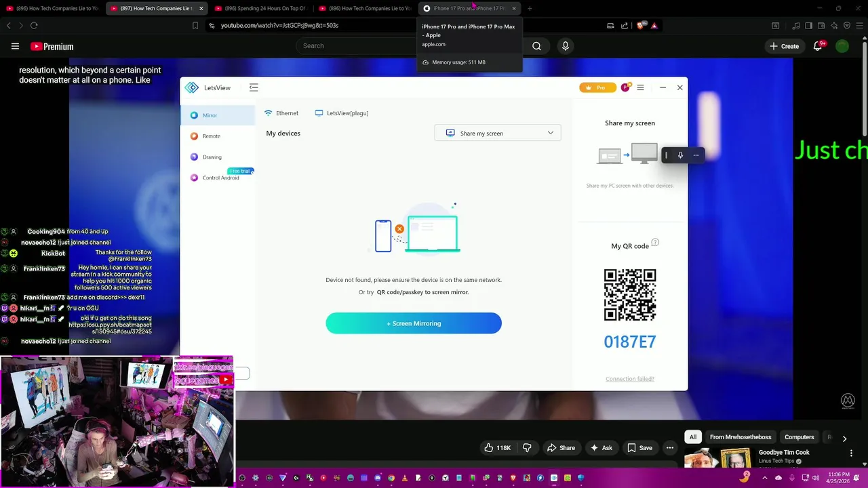Collapse the LetsView sidebar with the menu icon
Viewport: 868px width, 488px height.
[x=254, y=87]
